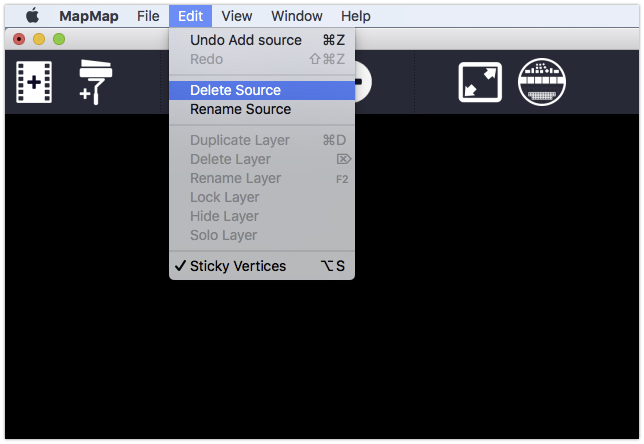Viewport: 644px width, 444px height.
Task: Click the partially hidden round toolbar button
Action: tap(363, 82)
